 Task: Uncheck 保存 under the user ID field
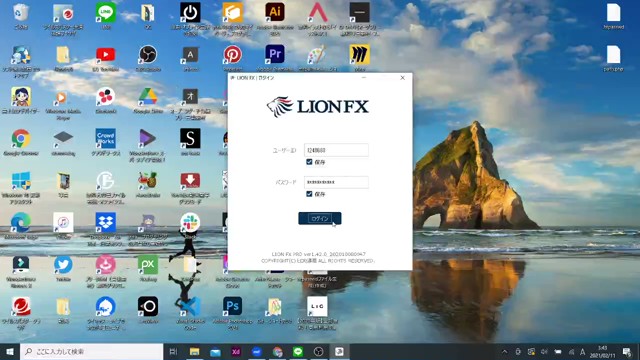point(309,162)
